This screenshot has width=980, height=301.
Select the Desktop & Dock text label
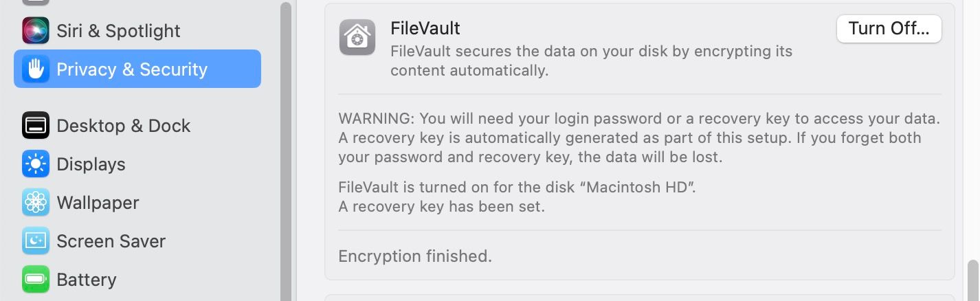pos(124,126)
